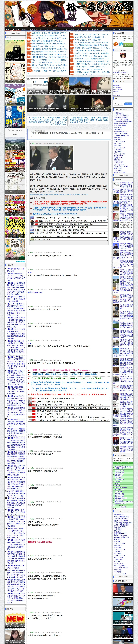Open the 【2ch】バイク速報 mutual link

pyautogui.click(x=117, y=89)
